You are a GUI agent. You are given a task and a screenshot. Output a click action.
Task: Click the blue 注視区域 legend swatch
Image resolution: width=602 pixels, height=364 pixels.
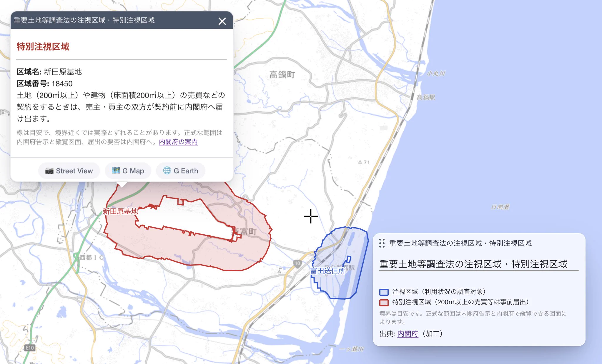[x=384, y=292]
